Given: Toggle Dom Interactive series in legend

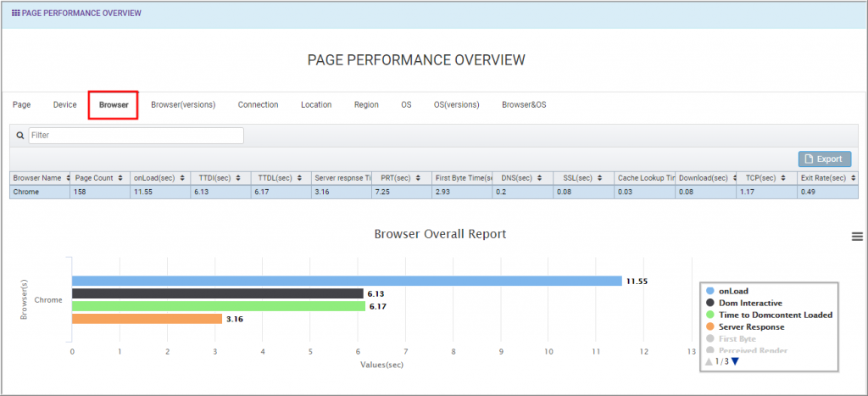Looking at the screenshot, I should [x=743, y=303].
